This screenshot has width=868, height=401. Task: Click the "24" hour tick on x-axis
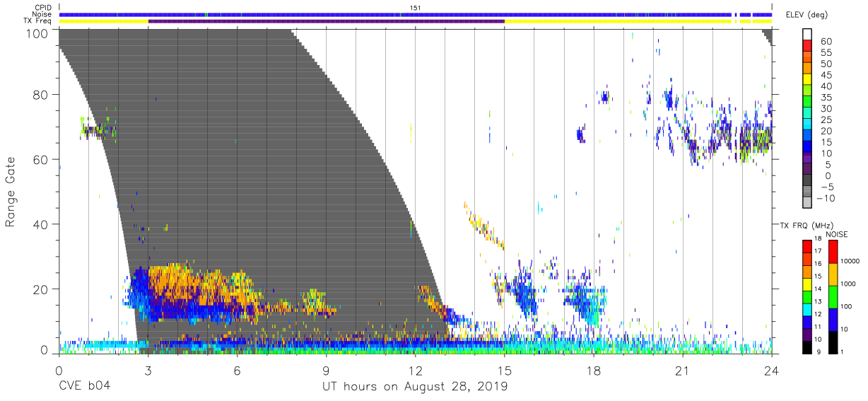[771, 369]
